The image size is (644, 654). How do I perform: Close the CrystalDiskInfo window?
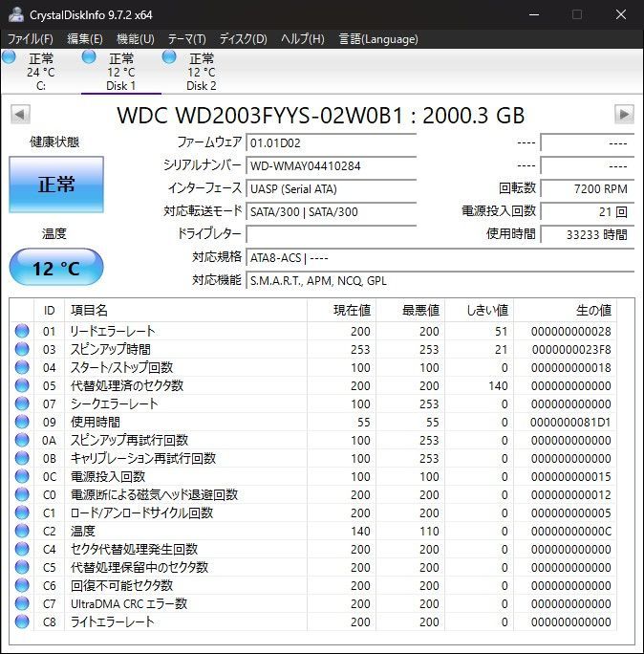(621, 14)
